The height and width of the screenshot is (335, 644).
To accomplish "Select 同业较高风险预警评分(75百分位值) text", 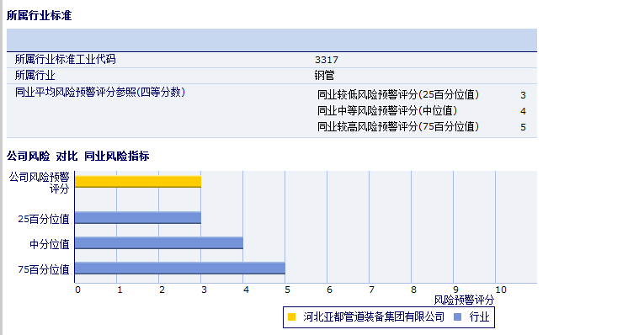I will point(398,127).
